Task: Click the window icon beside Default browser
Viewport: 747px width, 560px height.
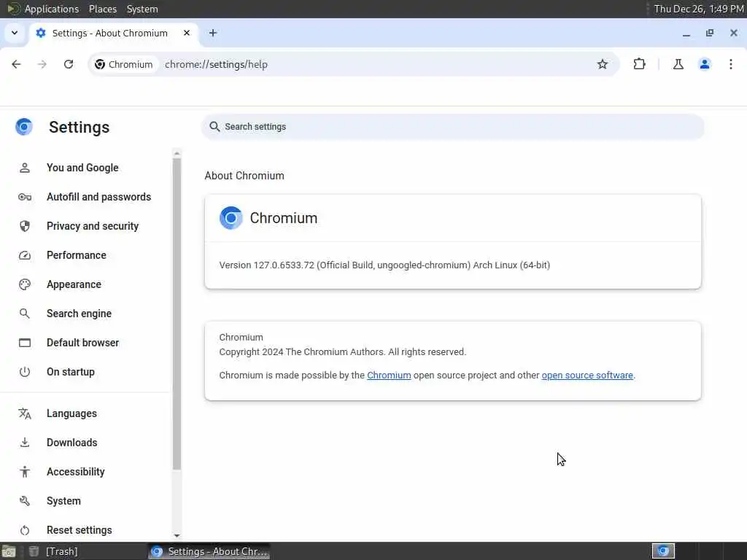Action: click(24, 343)
